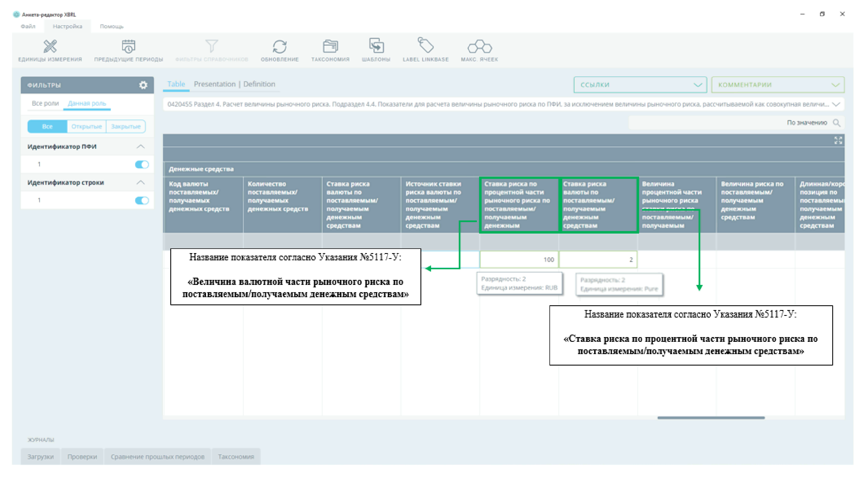Open the Настройка menu
This screenshot has height=478, width=868.
pos(67,26)
